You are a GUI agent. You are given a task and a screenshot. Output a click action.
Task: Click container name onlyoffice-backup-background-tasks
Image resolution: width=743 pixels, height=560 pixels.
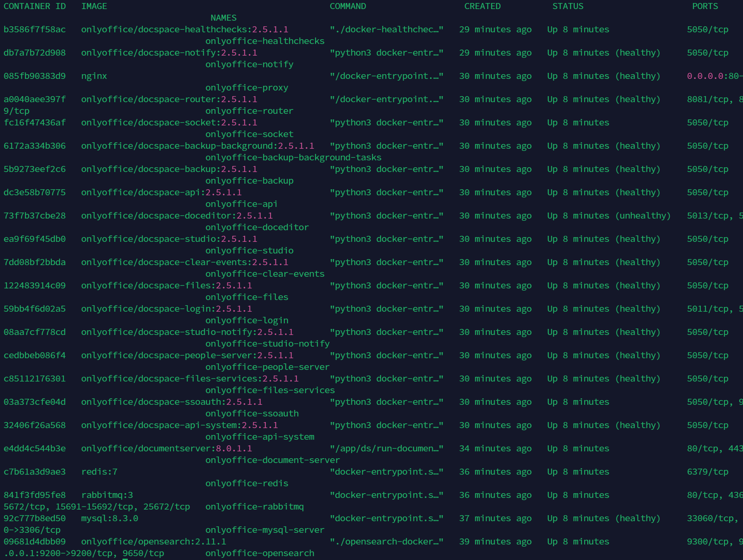[x=293, y=157]
